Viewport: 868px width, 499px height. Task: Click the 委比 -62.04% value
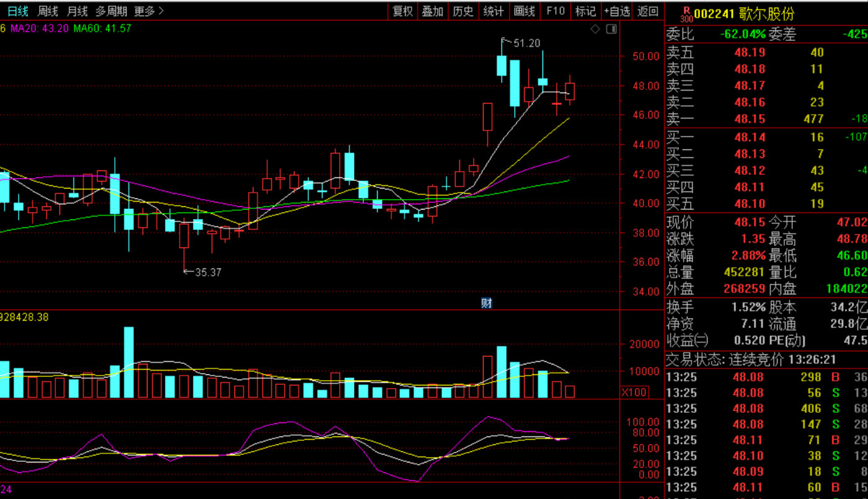(x=743, y=35)
